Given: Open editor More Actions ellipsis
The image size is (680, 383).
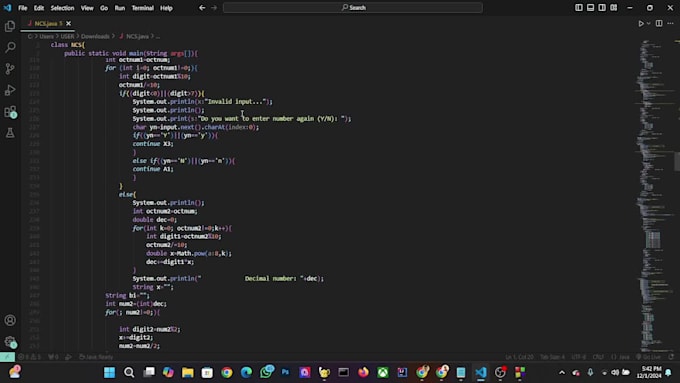Looking at the screenshot, I should [670, 23].
